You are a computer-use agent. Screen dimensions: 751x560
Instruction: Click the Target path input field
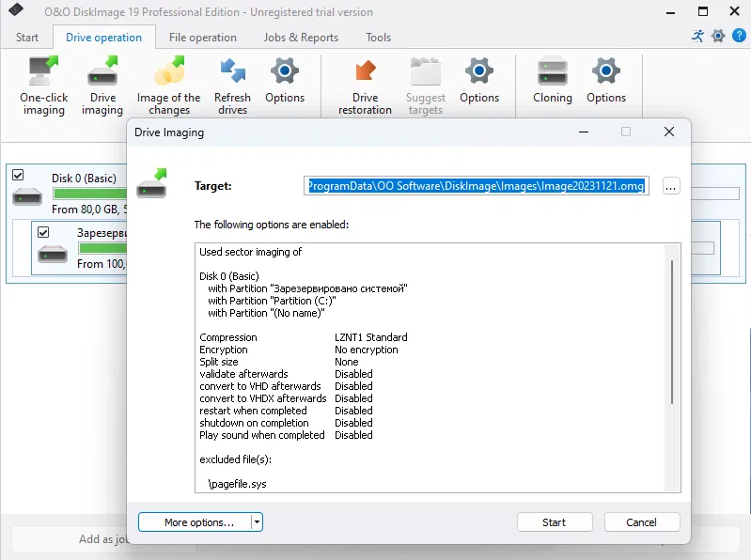click(477, 186)
